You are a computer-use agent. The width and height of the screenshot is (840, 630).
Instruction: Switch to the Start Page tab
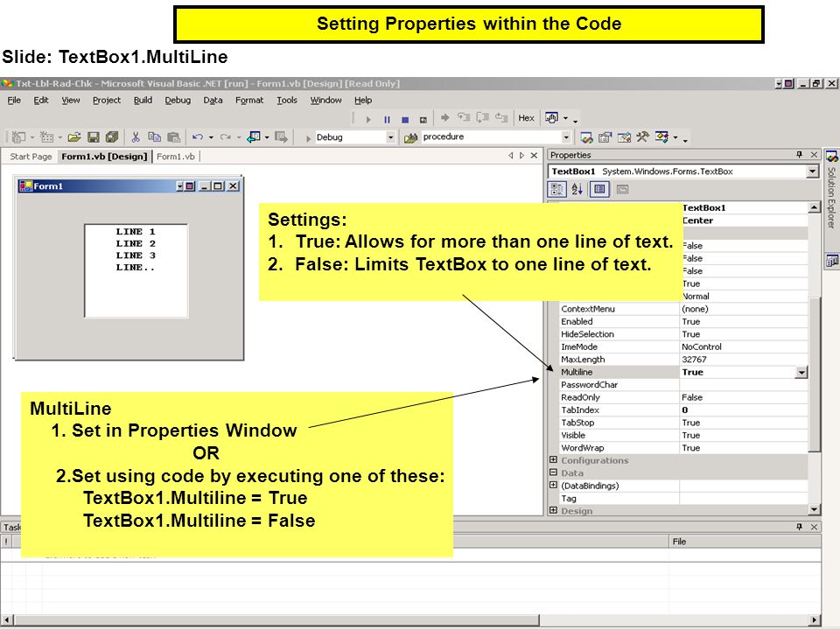(x=31, y=157)
